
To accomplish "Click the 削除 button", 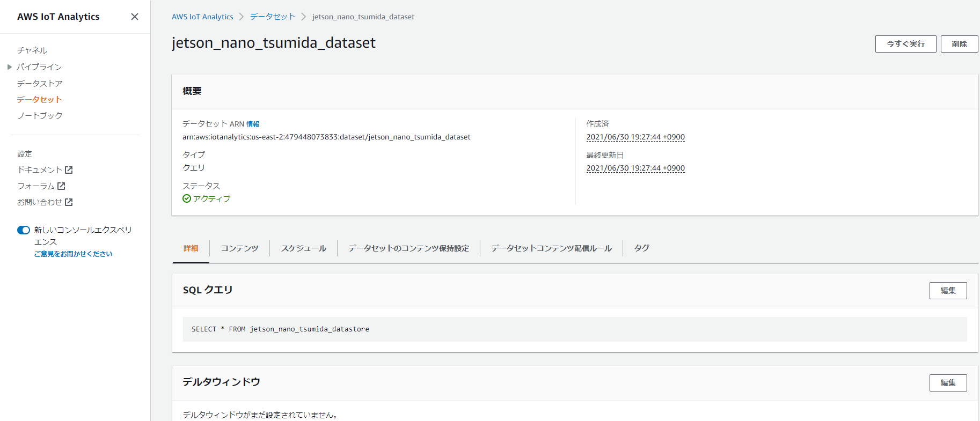I will pyautogui.click(x=959, y=44).
